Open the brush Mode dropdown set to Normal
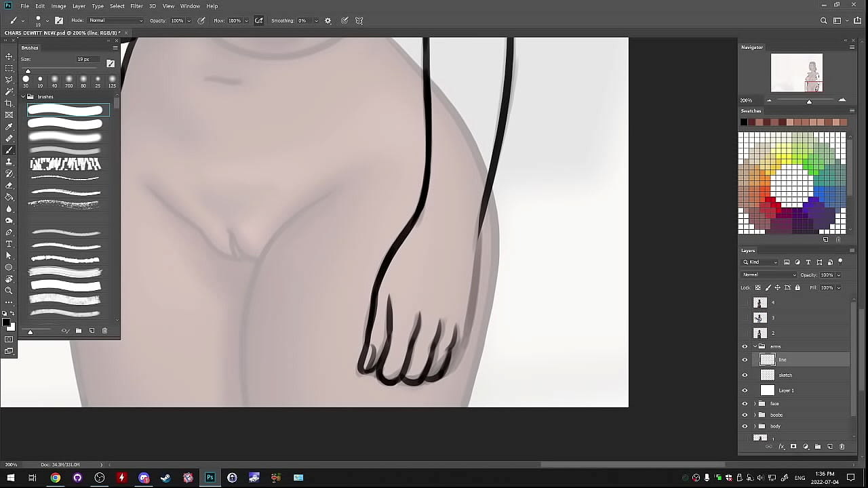Viewport: 868px width, 488px height. point(115,21)
